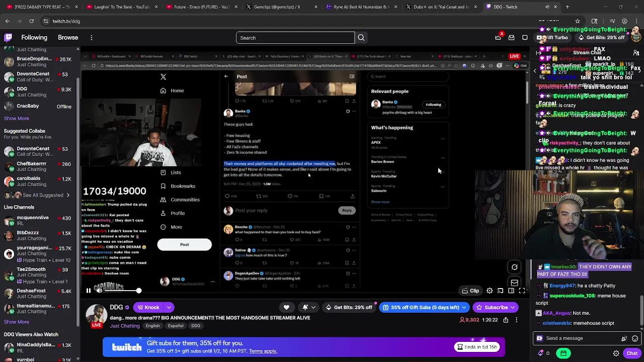Click Get Bits 29% off below player
This screenshot has width=644, height=362.
click(x=349, y=307)
